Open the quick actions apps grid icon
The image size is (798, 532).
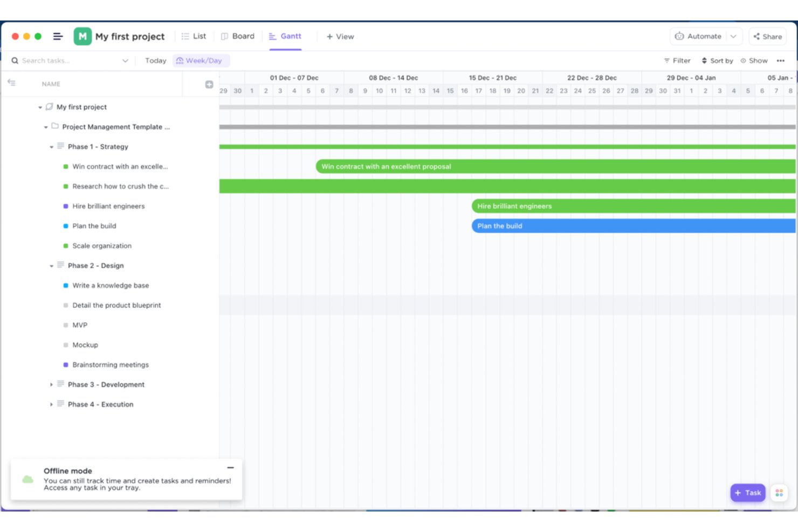click(779, 493)
